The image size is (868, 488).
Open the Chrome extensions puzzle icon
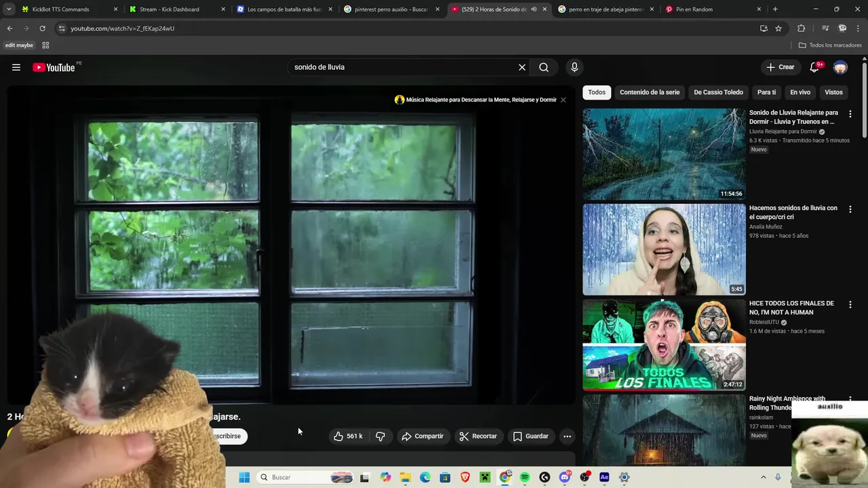pos(801,28)
